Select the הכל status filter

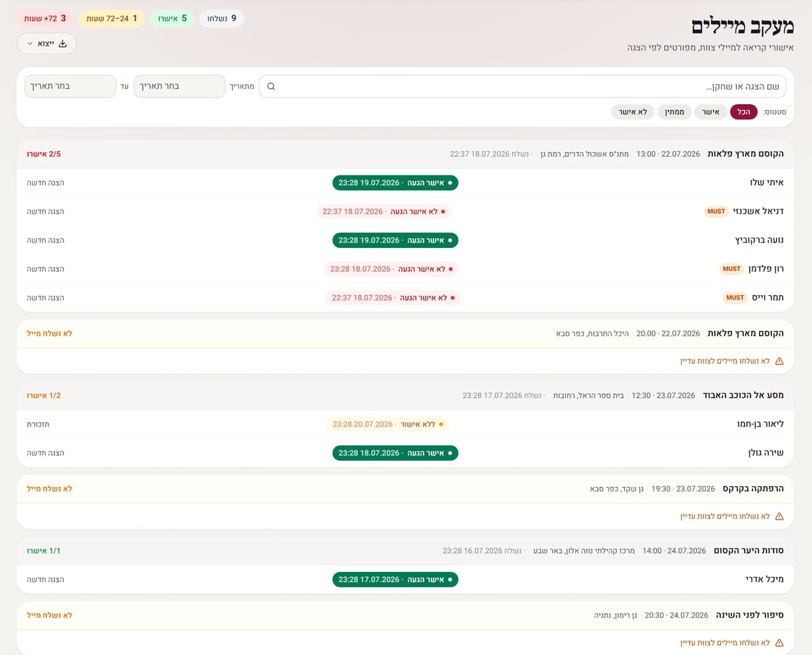744,112
